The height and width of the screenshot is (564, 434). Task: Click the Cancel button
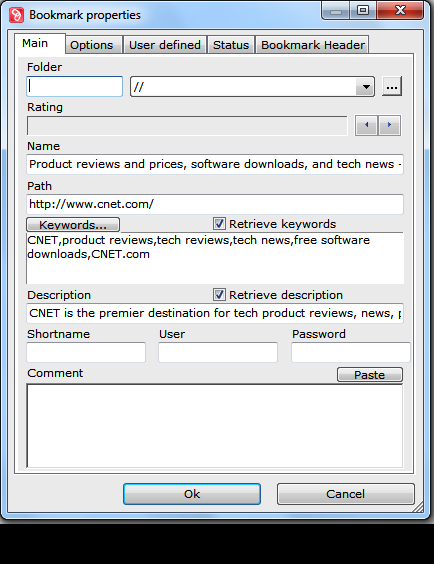tap(346, 494)
